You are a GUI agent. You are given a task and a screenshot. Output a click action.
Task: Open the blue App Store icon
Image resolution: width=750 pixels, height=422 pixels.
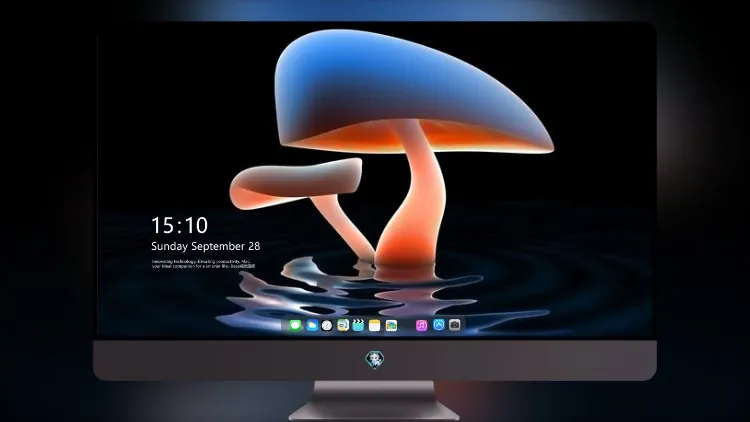(x=439, y=325)
